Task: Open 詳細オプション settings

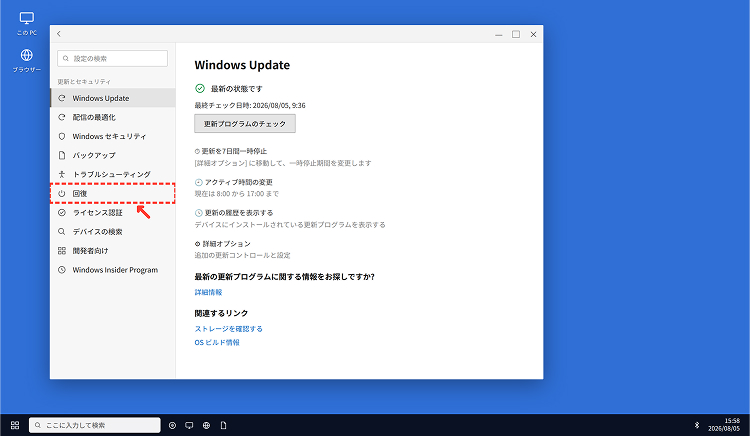Action: click(x=226, y=244)
